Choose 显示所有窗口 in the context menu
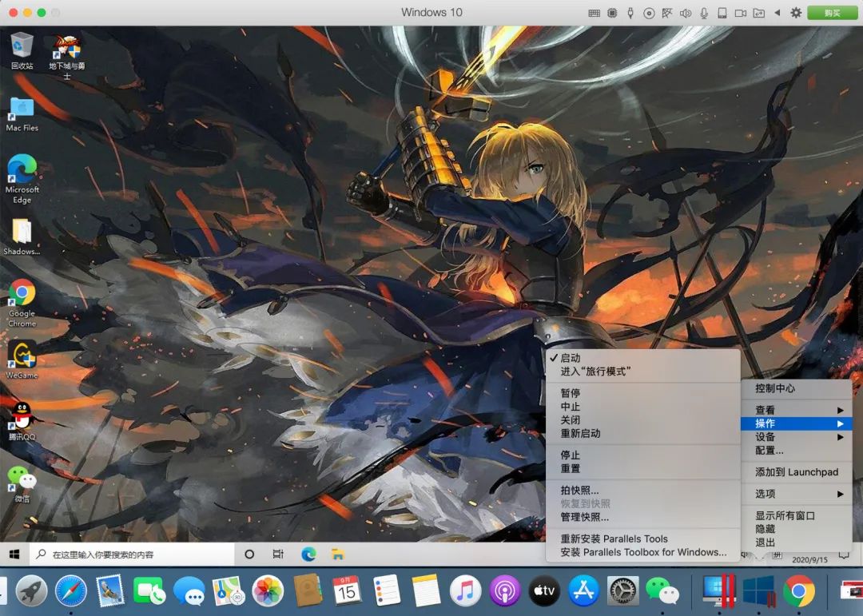Viewport: 863px width, 616px height. click(x=796, y=516)
